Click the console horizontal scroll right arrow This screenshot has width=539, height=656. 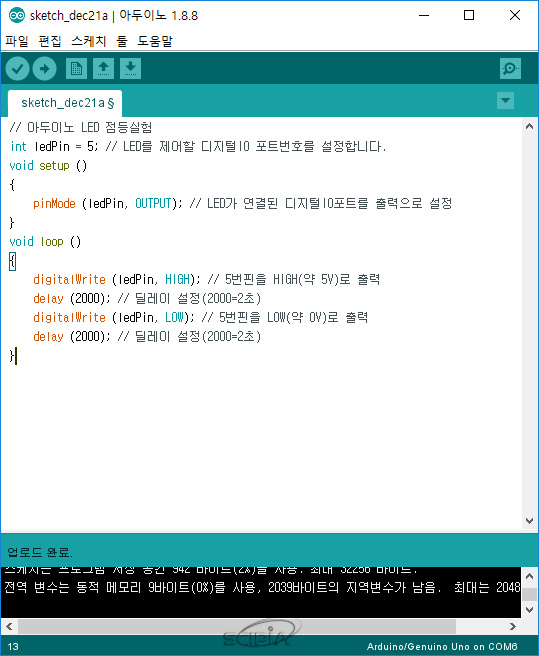[513, 626]
